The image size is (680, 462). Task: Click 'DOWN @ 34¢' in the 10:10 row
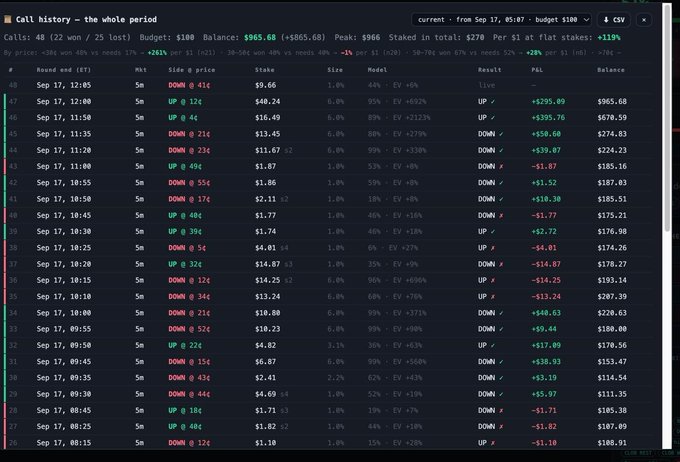tap(189, 297)
